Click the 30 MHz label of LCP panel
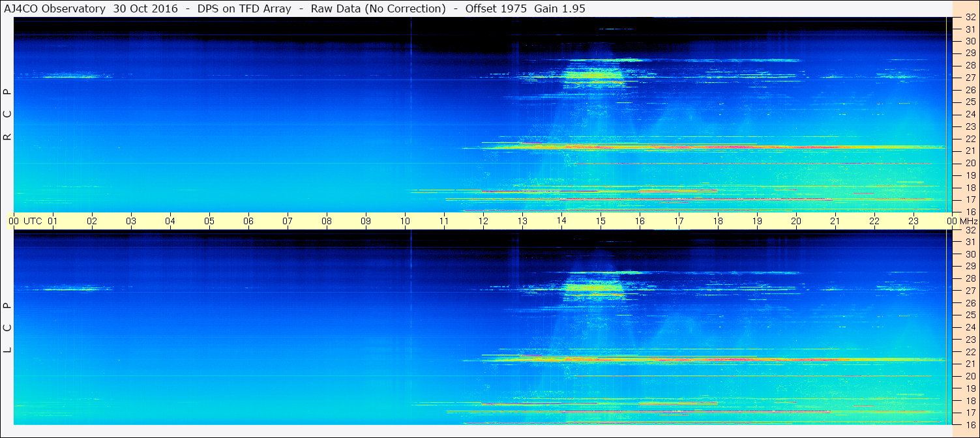Image resolution: width=980 pixels, height=438 pixels. (970, 254)
